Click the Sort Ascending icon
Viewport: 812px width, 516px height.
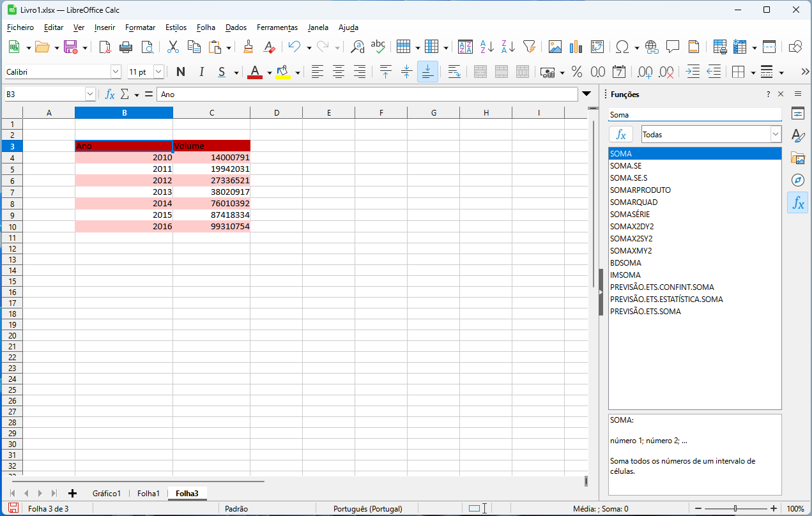(x=487, y=47)
